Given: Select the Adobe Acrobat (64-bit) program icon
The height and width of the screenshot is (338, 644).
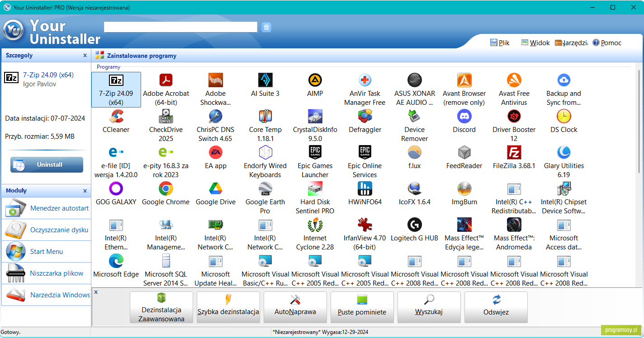Looking at the screenshot, I should (x=166, y=80).
